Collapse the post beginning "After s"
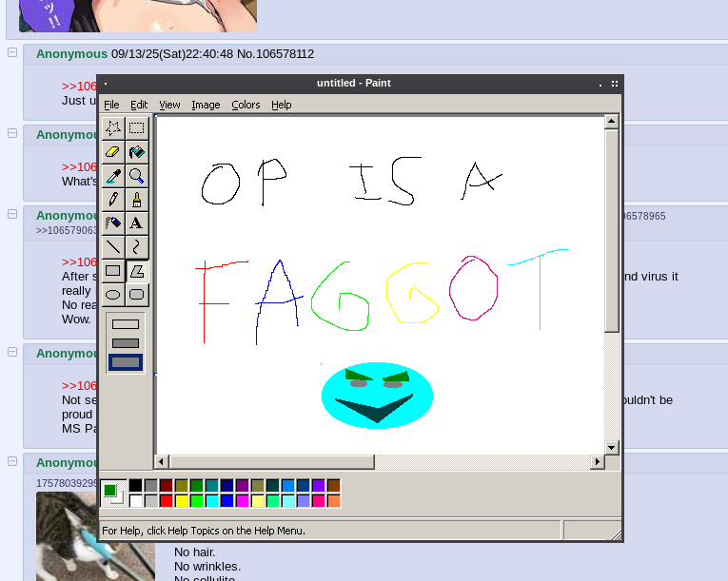728x581 pixels. 12,214
